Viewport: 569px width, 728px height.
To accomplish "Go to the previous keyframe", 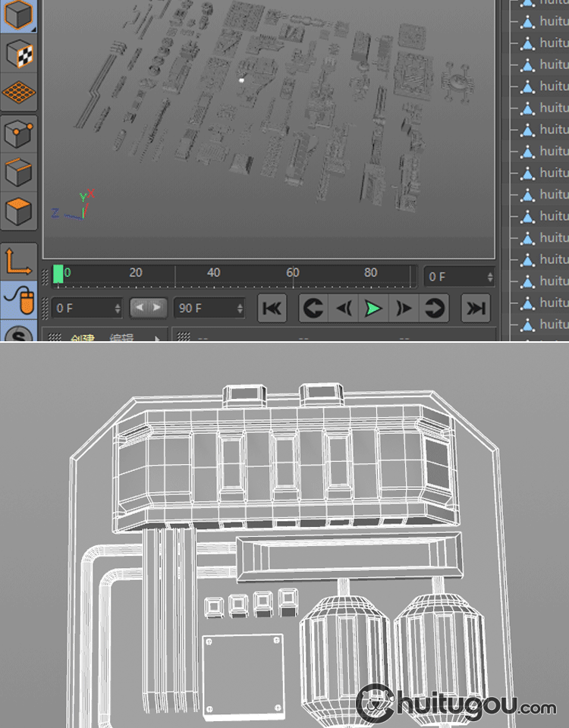I will [x=313, y=309].
